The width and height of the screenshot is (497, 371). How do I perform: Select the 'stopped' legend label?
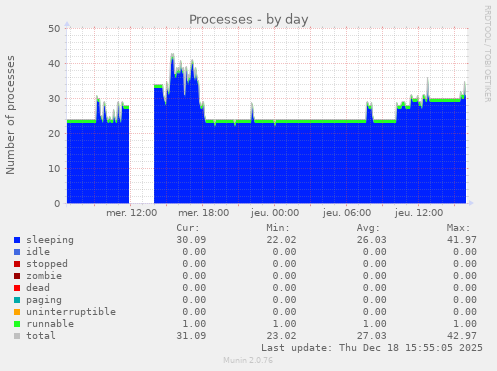(47, 264)
